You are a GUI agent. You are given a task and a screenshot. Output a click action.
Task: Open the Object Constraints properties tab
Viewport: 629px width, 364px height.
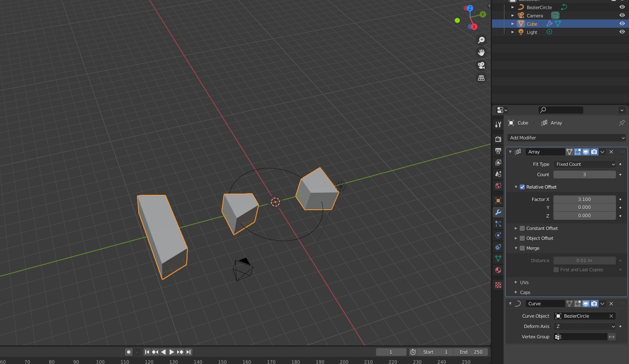pos(498,247)
